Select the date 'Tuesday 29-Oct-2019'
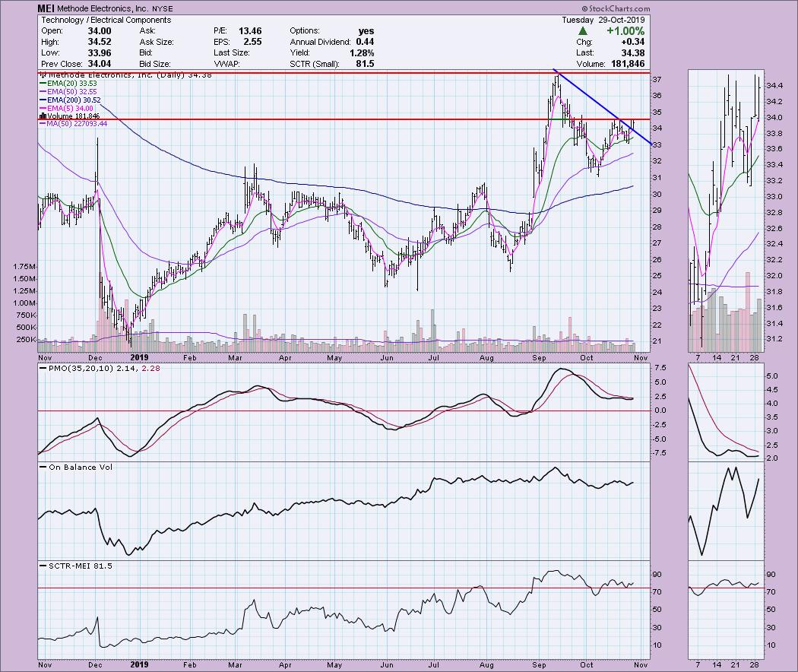 point(603,20)
